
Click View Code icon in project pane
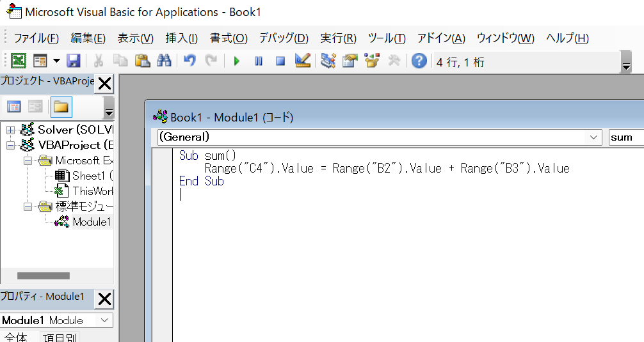14,107
